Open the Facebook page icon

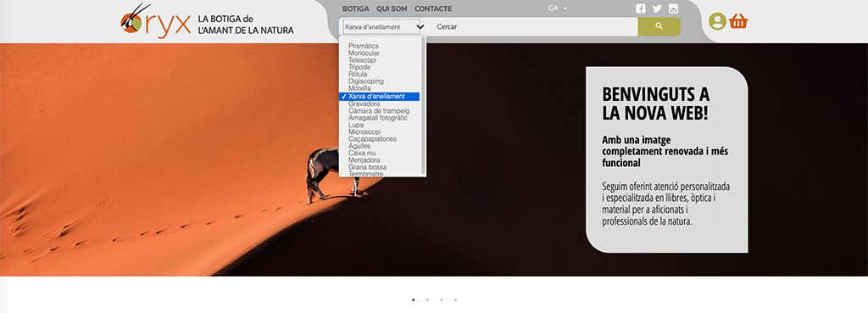click(x=641, y=8)
